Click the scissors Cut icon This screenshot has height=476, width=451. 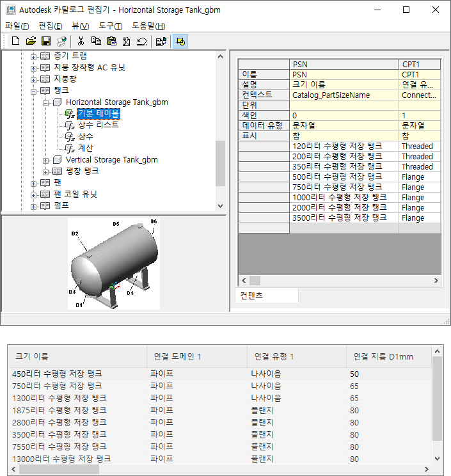coord(81,41)
